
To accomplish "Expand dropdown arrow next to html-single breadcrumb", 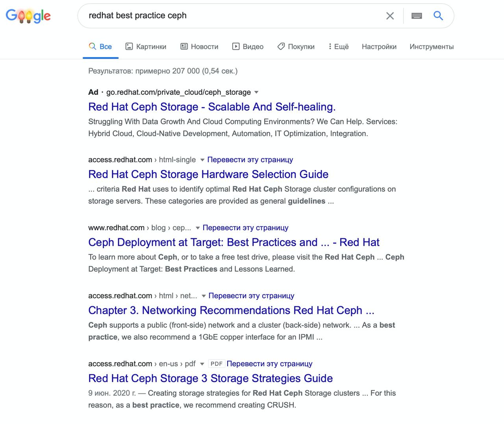I will point(202,160).
